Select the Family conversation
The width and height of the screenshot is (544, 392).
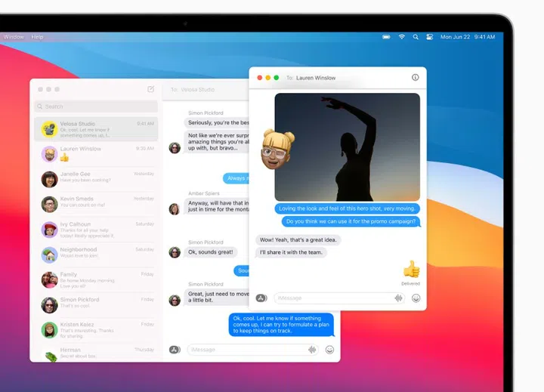[x=96, y=280]
